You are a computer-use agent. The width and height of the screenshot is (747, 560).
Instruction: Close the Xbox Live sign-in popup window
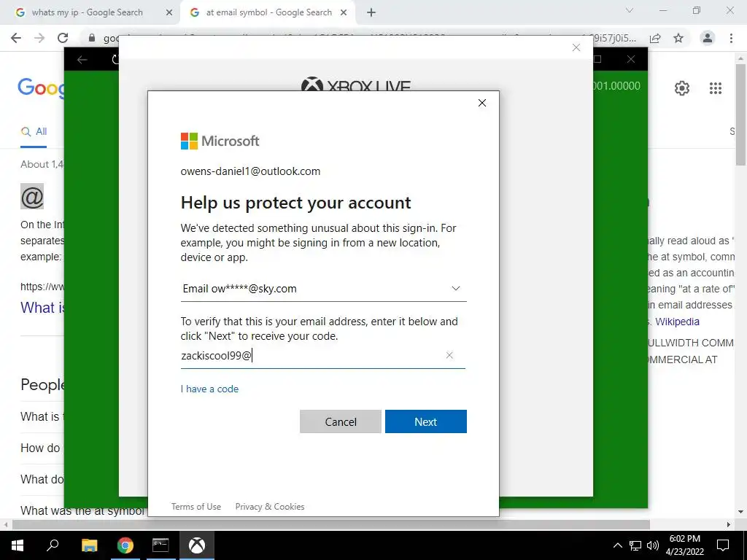tap(576, 47)
